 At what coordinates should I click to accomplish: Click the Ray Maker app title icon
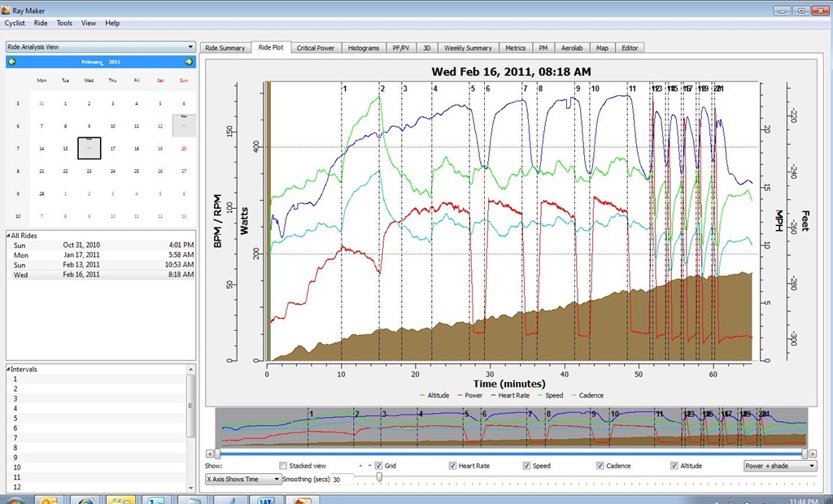click(x=6, y=10)
